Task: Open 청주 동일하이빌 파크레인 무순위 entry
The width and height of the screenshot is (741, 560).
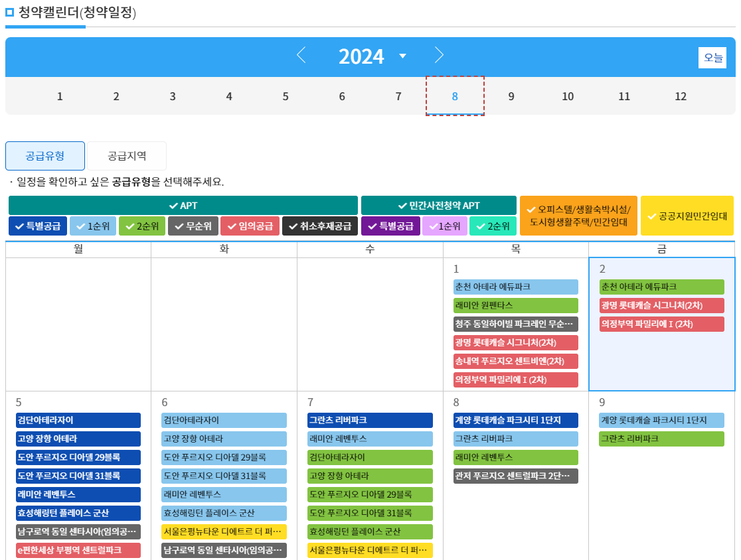Action: tap(516, 324)
